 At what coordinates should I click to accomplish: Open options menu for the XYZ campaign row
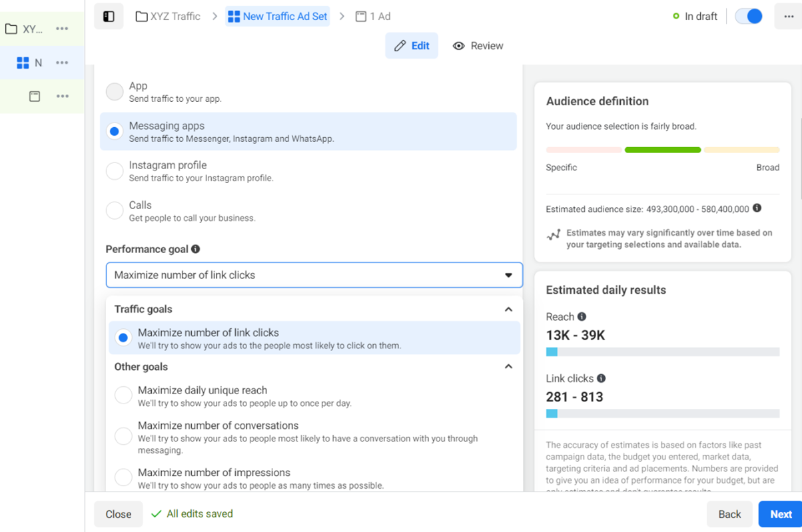click(62, 29)
